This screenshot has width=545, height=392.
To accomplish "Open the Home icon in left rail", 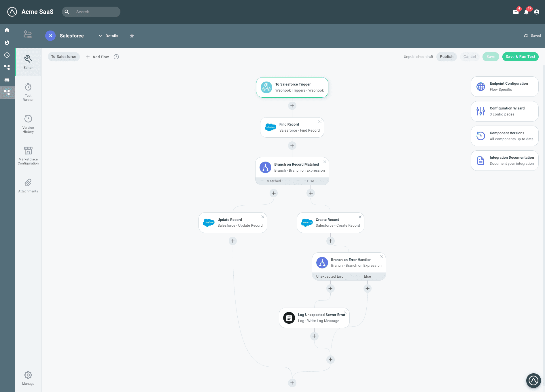I will 7,30.
